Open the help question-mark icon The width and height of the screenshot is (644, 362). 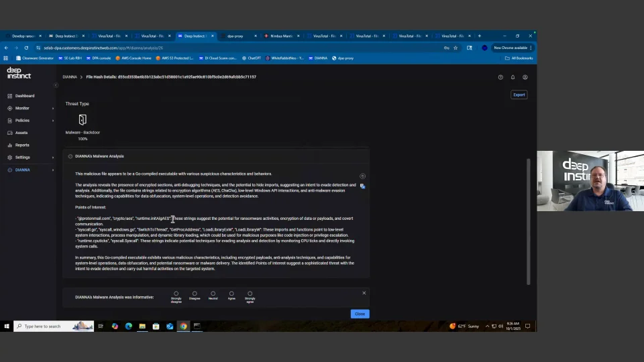[x=500, y=77]
